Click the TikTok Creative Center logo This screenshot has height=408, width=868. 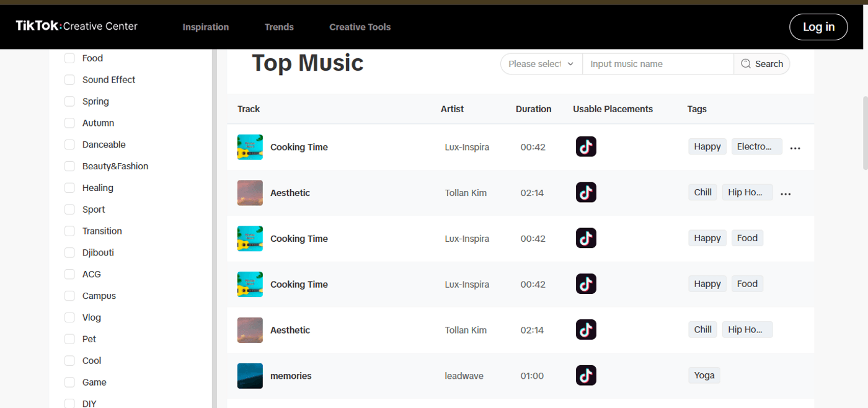tap(76, 26)
